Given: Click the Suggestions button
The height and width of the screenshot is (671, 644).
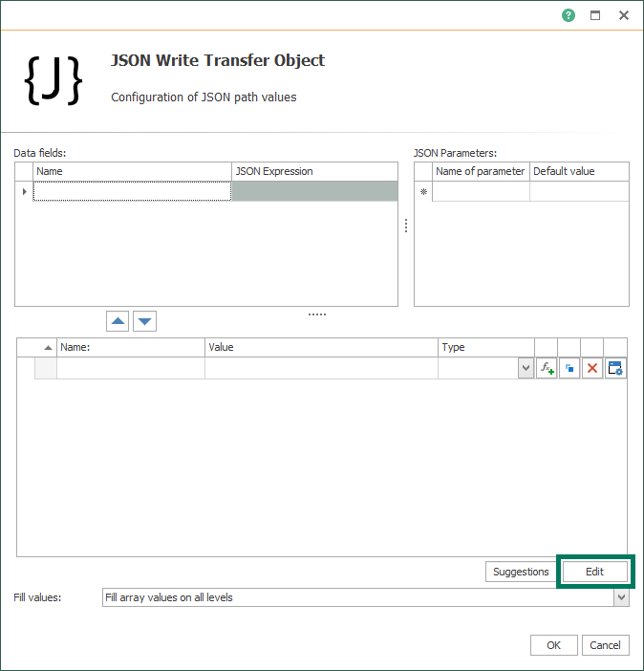Looking at the screenshot, I should pos(521,572).
